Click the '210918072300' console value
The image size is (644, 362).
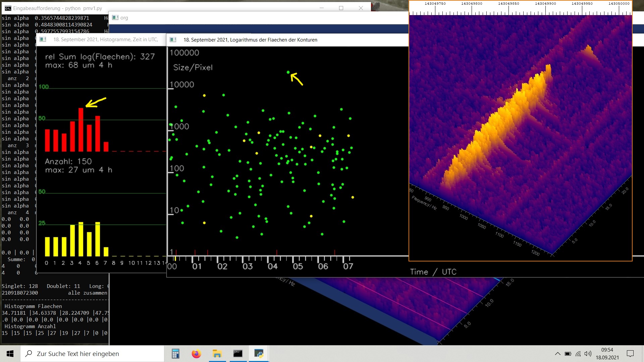pyautogui.click(x=20, y=293)
